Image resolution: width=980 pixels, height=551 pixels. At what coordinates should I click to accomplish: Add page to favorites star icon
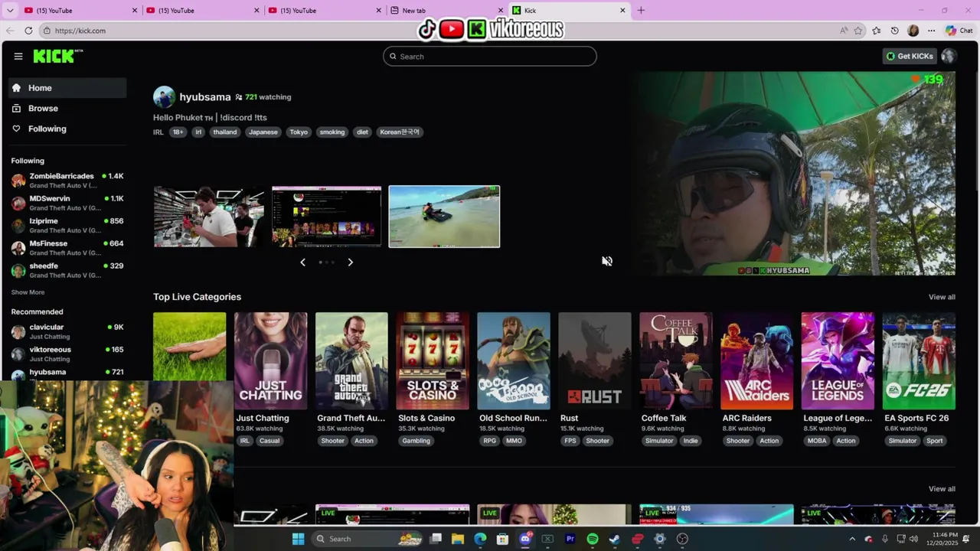coord(858,31)
